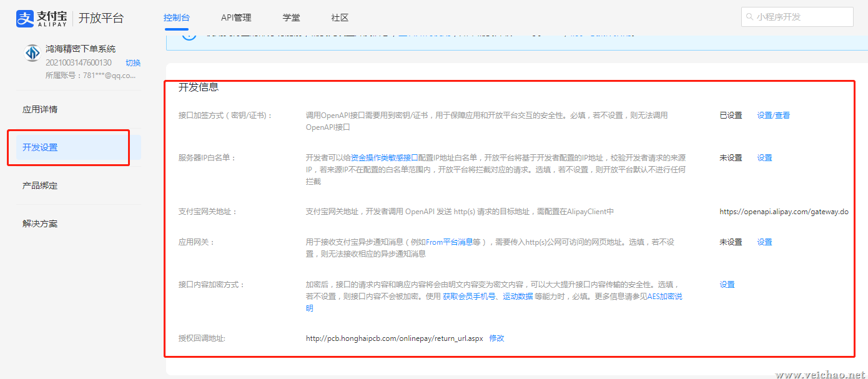Click the 接口加签方式（密钥/证书） label
The image size is (868, 379).
225,115
